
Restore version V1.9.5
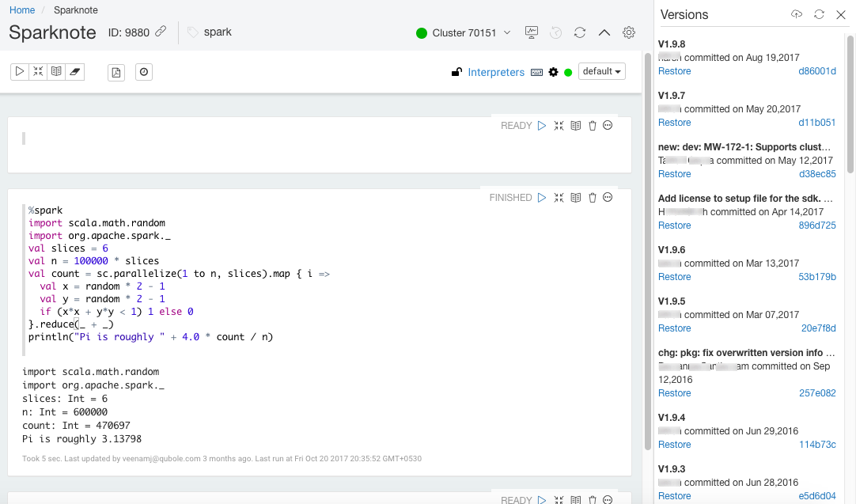pos(674,328)
